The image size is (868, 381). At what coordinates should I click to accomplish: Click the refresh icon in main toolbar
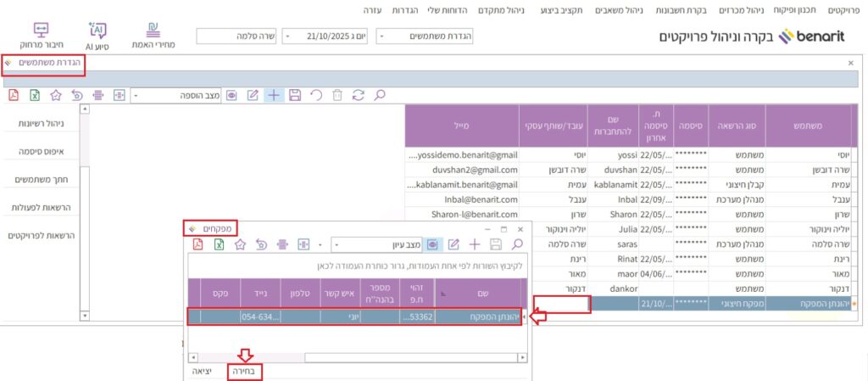click(x=358, y=95)
